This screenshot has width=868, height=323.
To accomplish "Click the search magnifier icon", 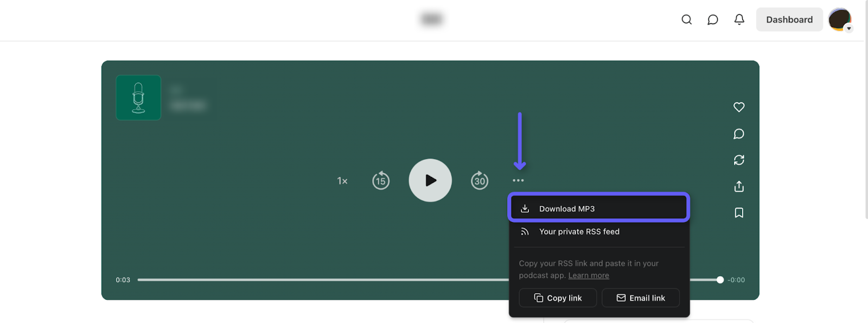I will pos(686,20).
